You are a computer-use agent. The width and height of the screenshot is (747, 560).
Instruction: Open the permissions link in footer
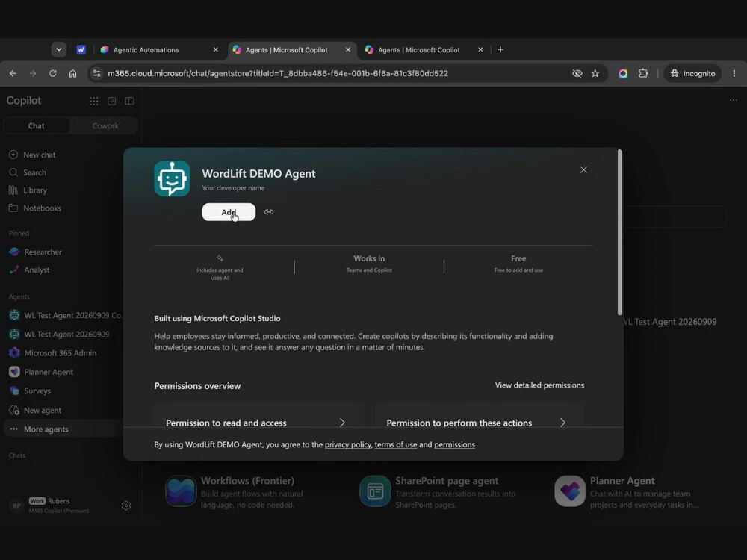454,444
